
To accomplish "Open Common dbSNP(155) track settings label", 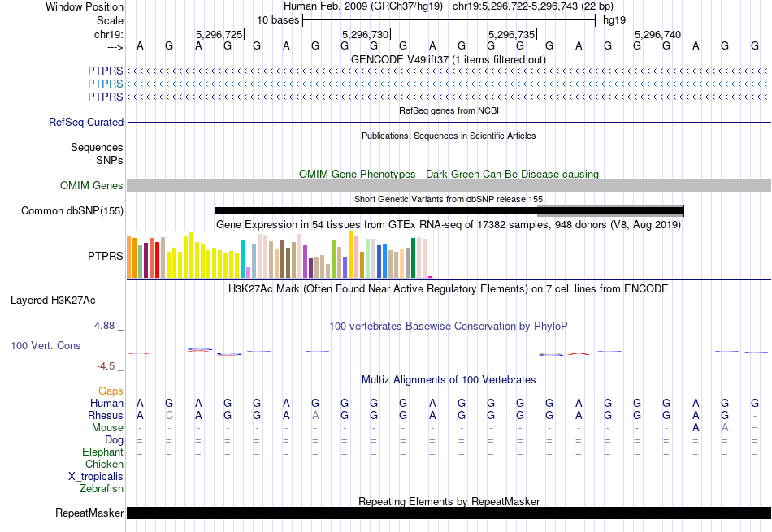I will point(72,211).
